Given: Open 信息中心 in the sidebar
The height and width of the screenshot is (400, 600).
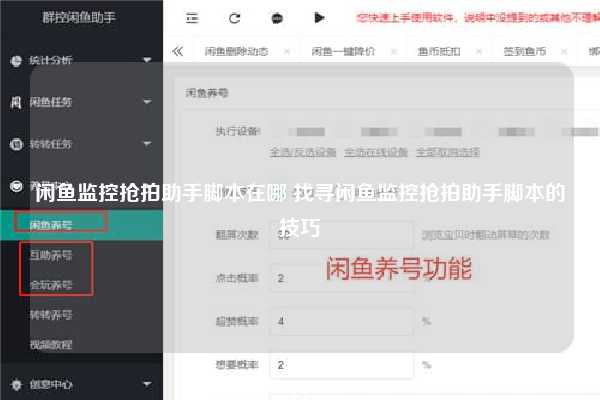Looking at the screenshot, I should 51,384.
